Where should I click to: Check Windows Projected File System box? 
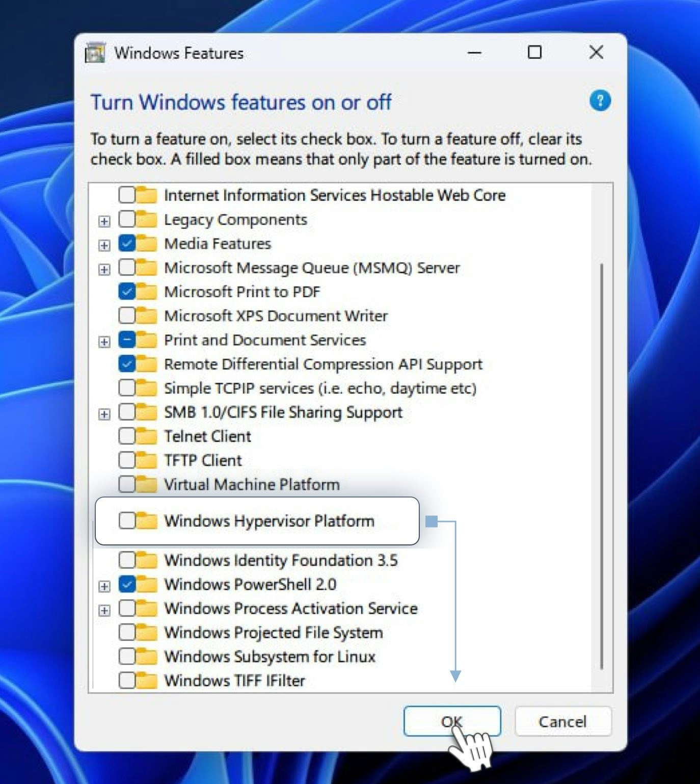coord(126,633)
